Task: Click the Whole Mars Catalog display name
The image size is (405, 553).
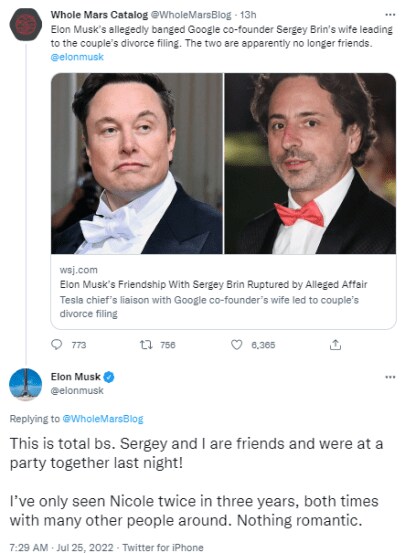Action: (x=99, y=15)
